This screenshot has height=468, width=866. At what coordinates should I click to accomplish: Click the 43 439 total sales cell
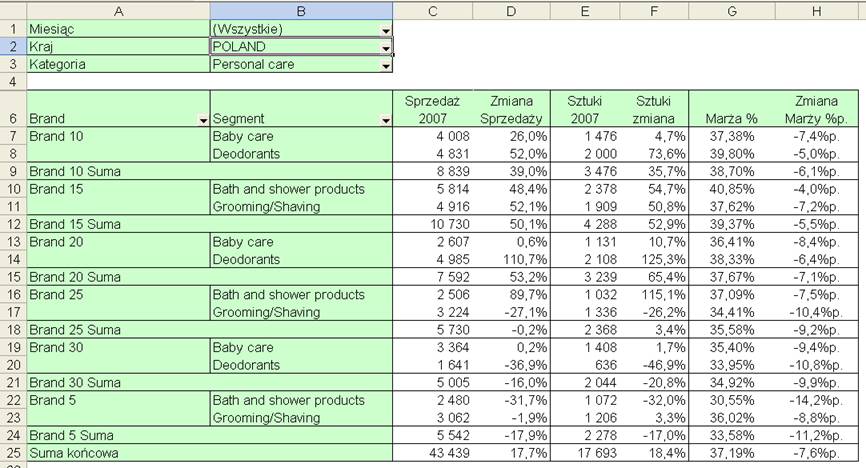(x=432, y=453)
